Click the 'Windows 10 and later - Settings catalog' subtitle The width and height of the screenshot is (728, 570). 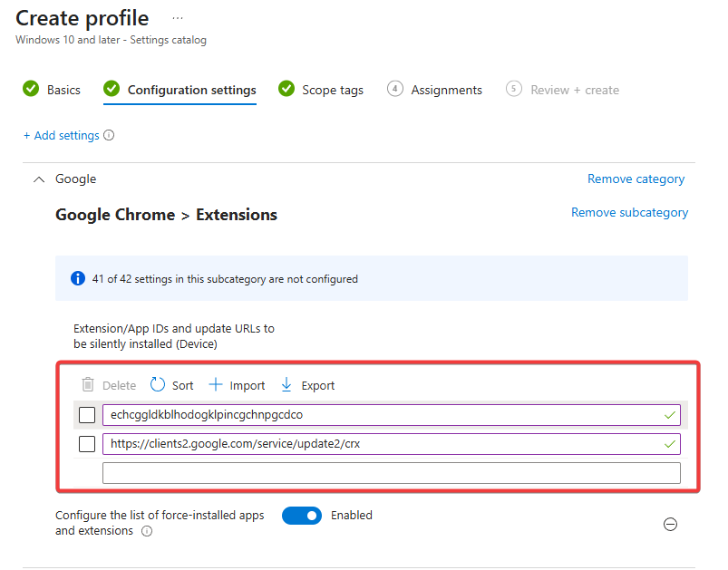(x=111, y=40)
